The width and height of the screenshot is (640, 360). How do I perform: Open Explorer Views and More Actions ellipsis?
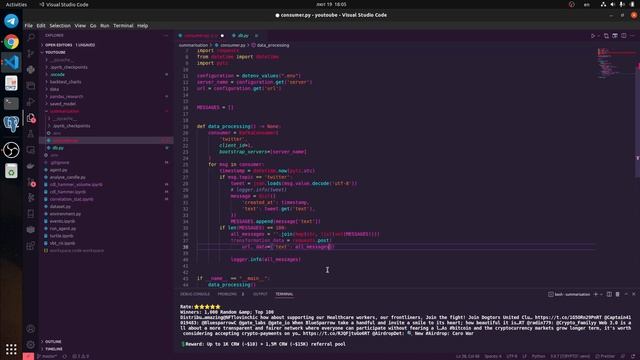point(166,36)
